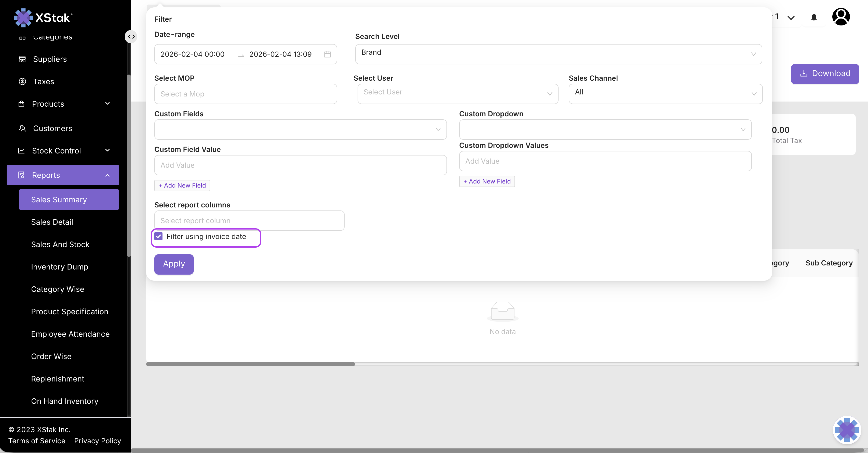Collapse the Reports menu section
Viewport: 868px width, 453px height.
click(x=63, y=175)
